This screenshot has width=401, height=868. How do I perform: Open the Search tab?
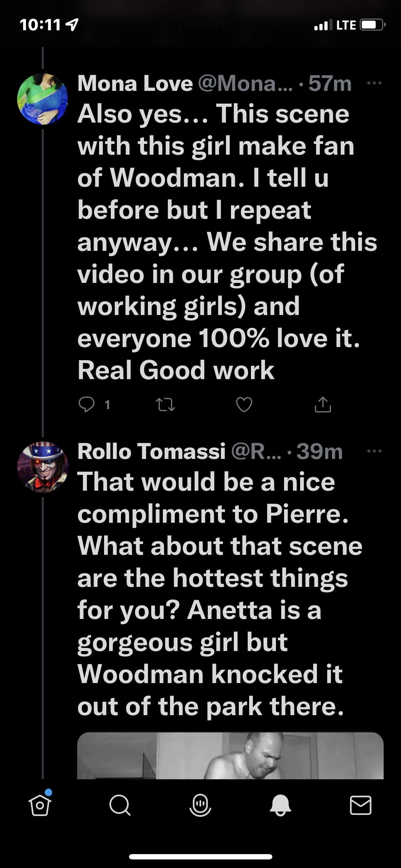pyautogui.click(x=120, y=805)
